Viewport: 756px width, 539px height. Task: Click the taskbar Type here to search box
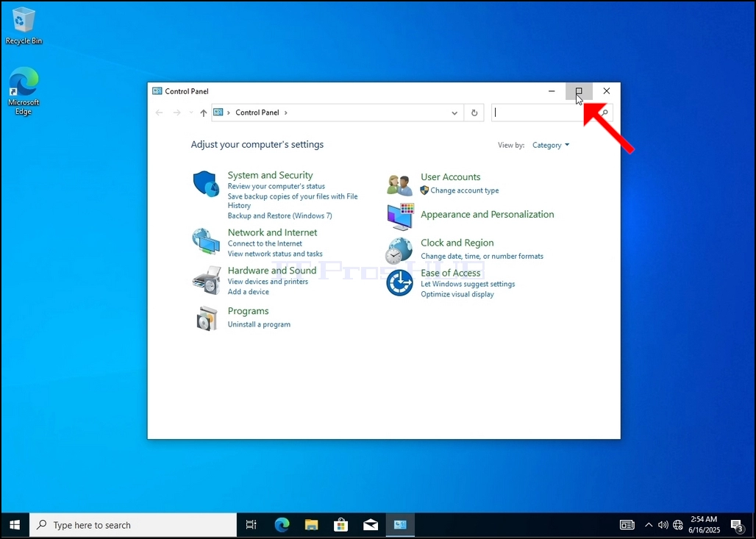click(x=133, y=525)
